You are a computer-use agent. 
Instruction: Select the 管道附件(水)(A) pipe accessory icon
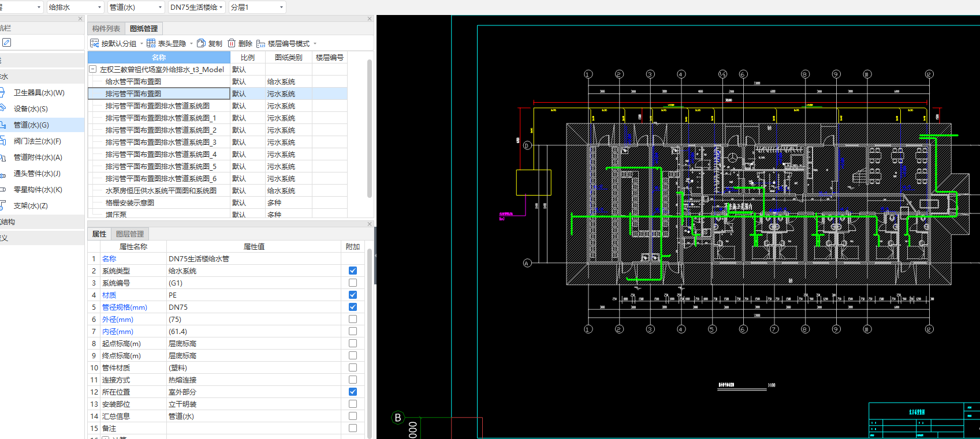click(x=3, y=157)
